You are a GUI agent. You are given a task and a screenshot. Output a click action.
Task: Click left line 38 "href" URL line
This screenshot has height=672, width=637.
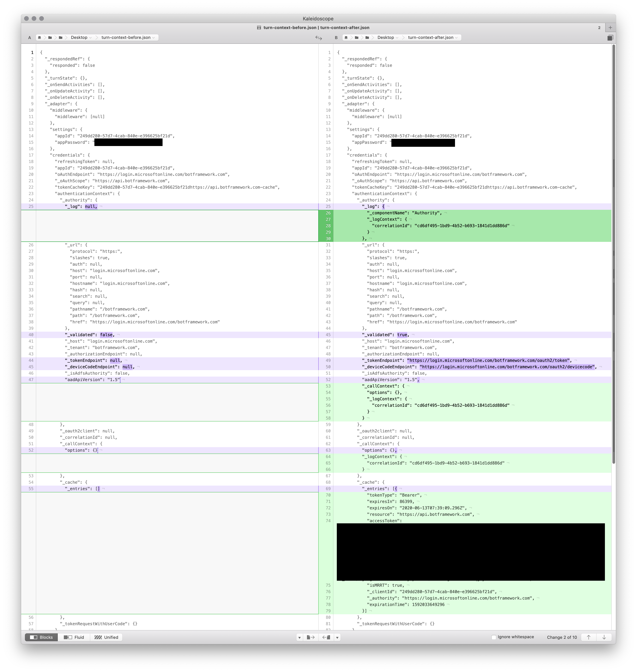(x=145, y=322)
